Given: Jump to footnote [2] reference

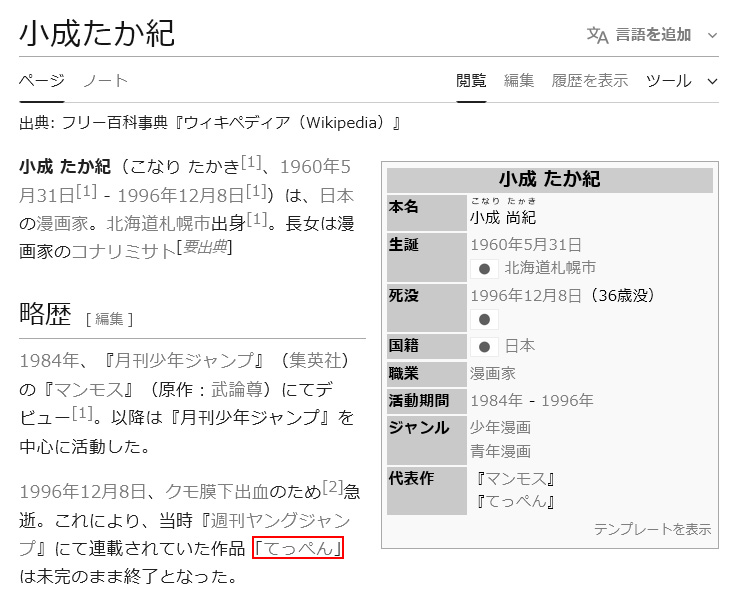Looking at the screenshot, I should click(333, 487).
